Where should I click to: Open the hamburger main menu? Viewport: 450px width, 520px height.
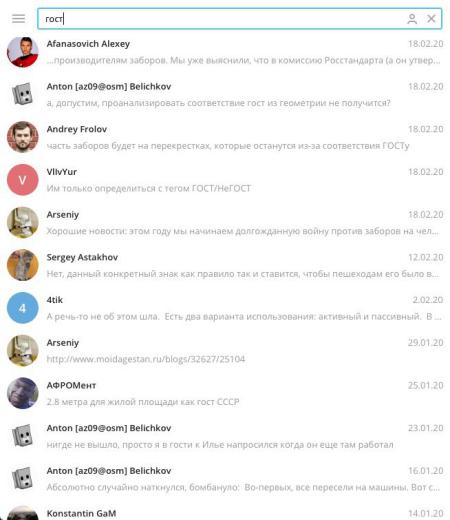(x=18, y=19)
